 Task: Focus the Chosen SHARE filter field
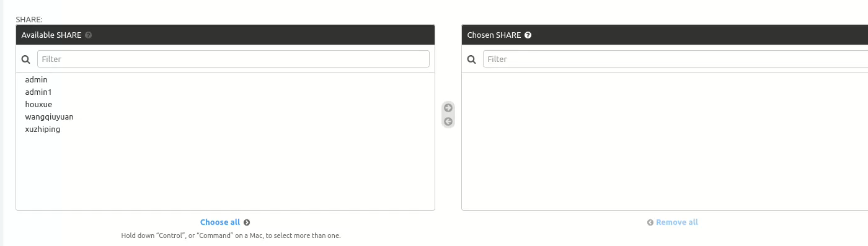pos(675,59)
